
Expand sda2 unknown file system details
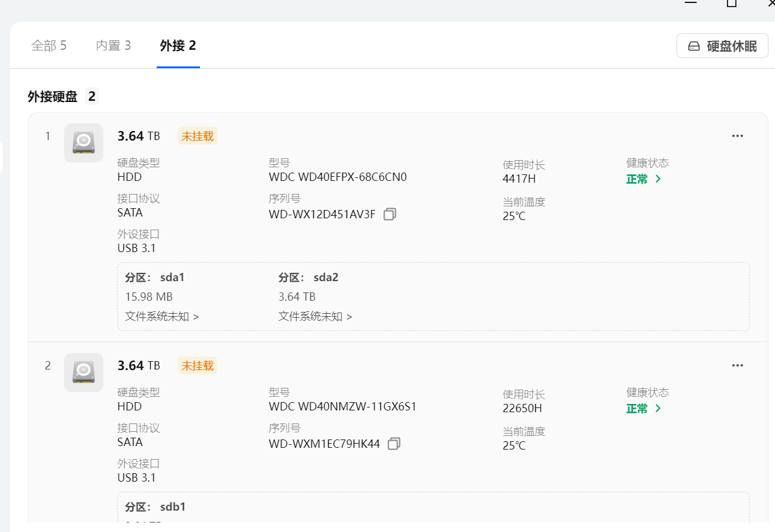[315, 316]
